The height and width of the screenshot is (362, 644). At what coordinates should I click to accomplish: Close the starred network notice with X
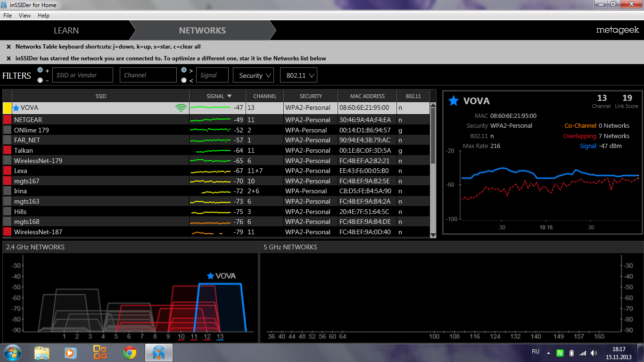point(8,58)
